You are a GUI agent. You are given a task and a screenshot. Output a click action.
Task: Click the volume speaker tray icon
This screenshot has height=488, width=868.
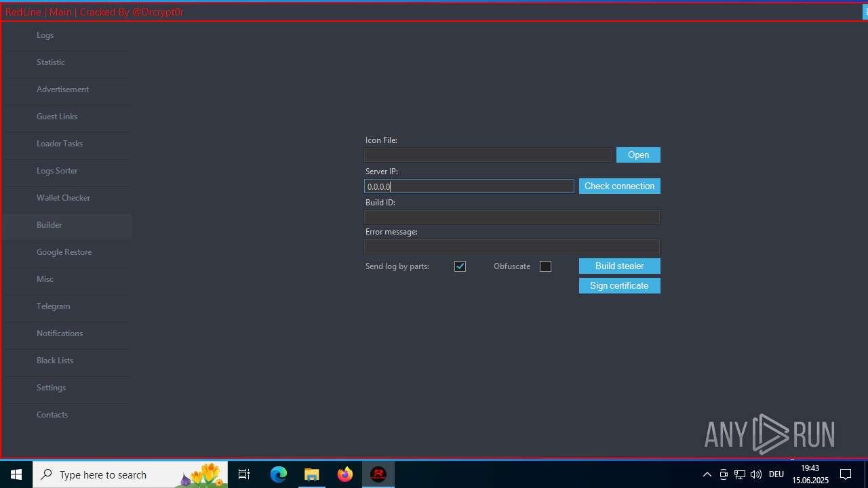pos(756,474)
